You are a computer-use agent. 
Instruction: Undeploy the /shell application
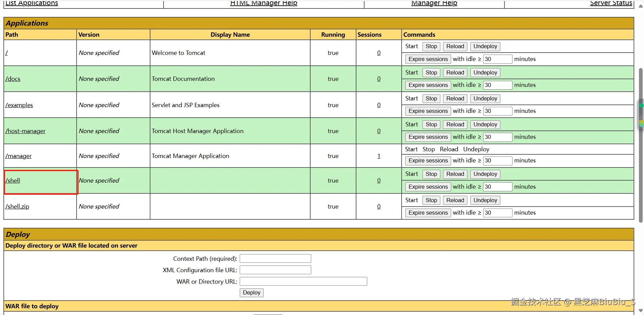point(485,174)
